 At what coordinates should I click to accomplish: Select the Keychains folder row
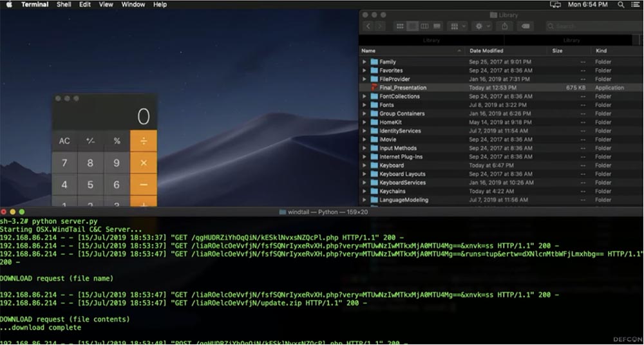pos(500,191)
